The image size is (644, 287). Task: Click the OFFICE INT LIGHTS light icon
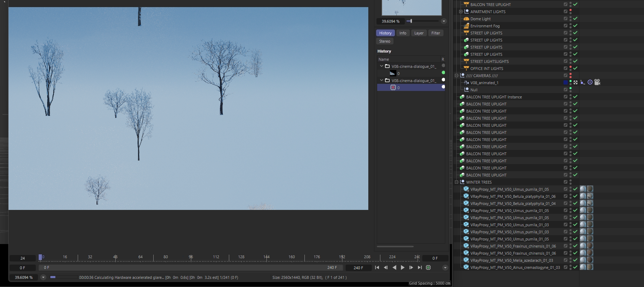tap(466, 69)
